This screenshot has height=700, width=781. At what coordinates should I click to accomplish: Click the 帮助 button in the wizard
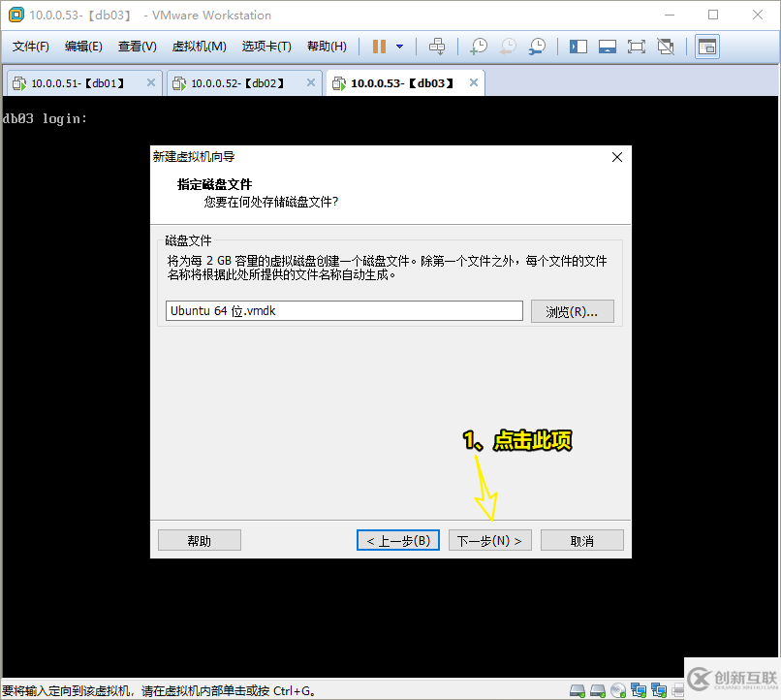[200, 541]
